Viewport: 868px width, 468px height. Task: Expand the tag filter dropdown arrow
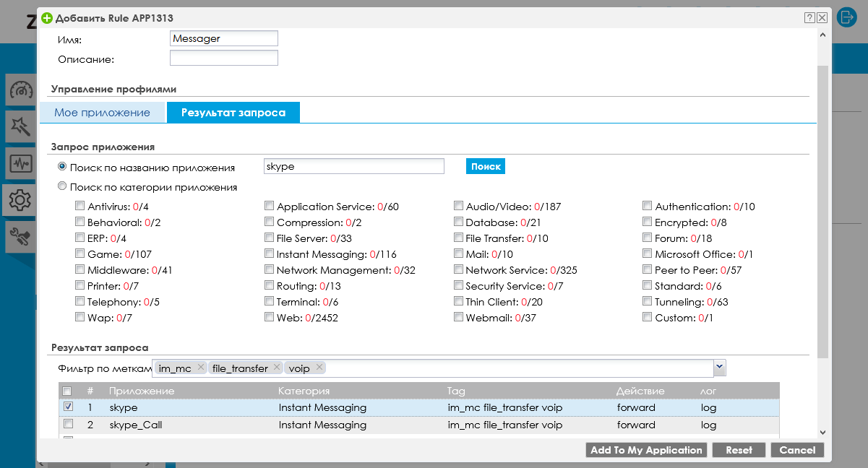tap(719, 368)
